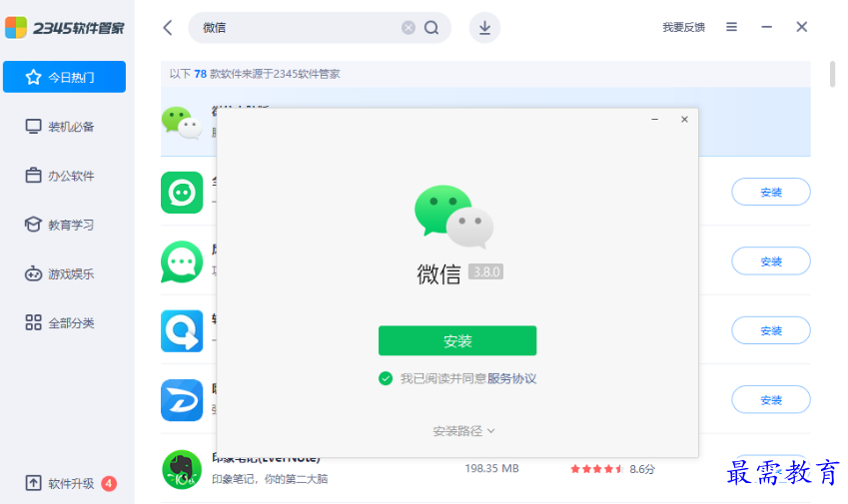Click the 2345软件管家 logo

pos(64,28)
